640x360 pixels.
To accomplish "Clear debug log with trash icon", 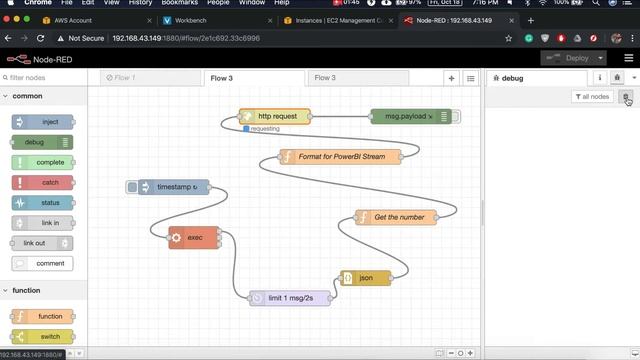I will (625, 97).
